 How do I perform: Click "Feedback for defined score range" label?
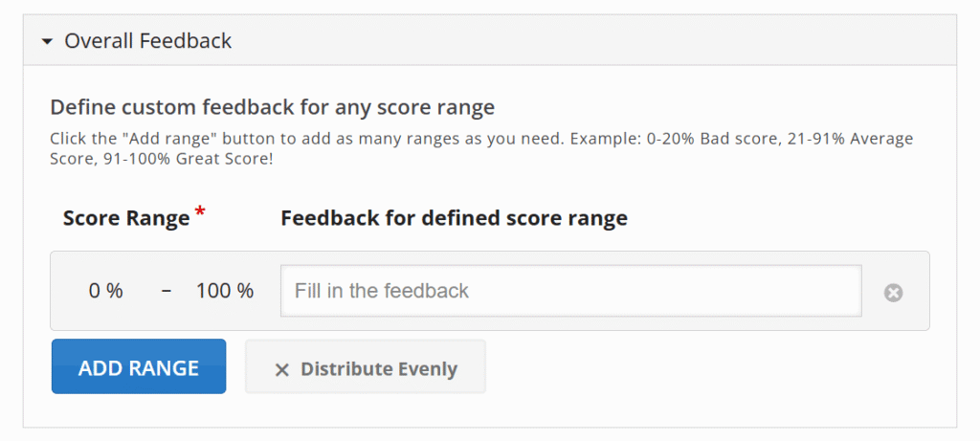pos(454,218)
